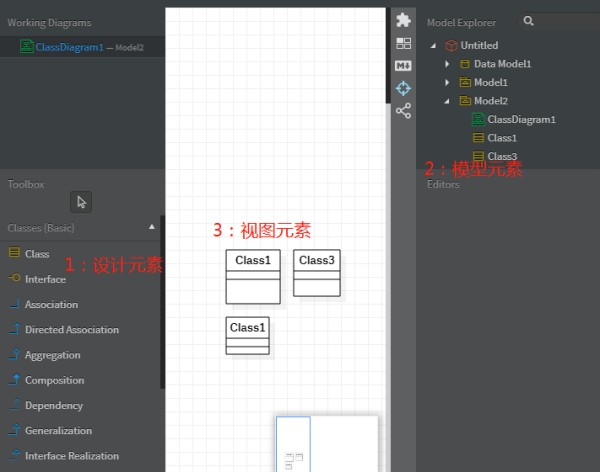Click the Model Explorer search icon
Viewport: 600px width, 472px height.
pos(528,21)
